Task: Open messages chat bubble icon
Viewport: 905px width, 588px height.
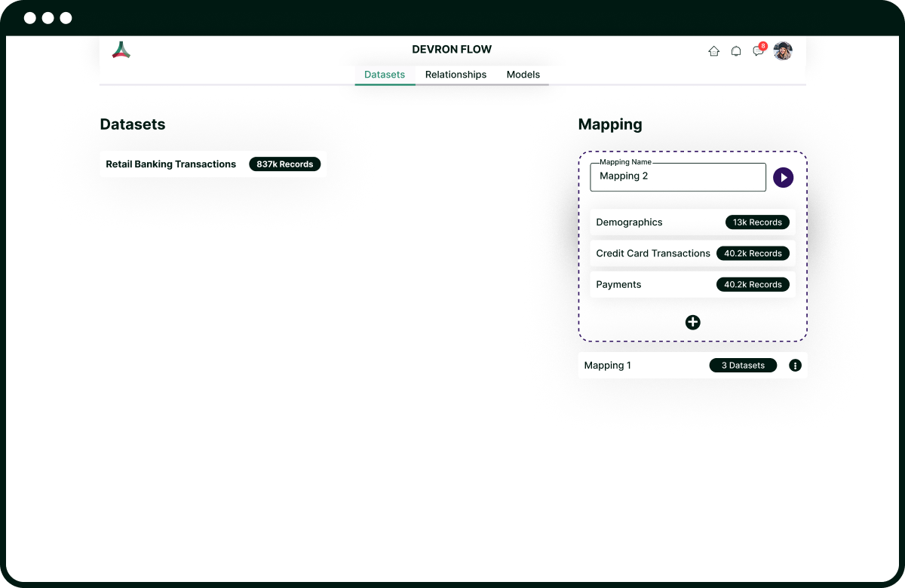Action: 758,51
